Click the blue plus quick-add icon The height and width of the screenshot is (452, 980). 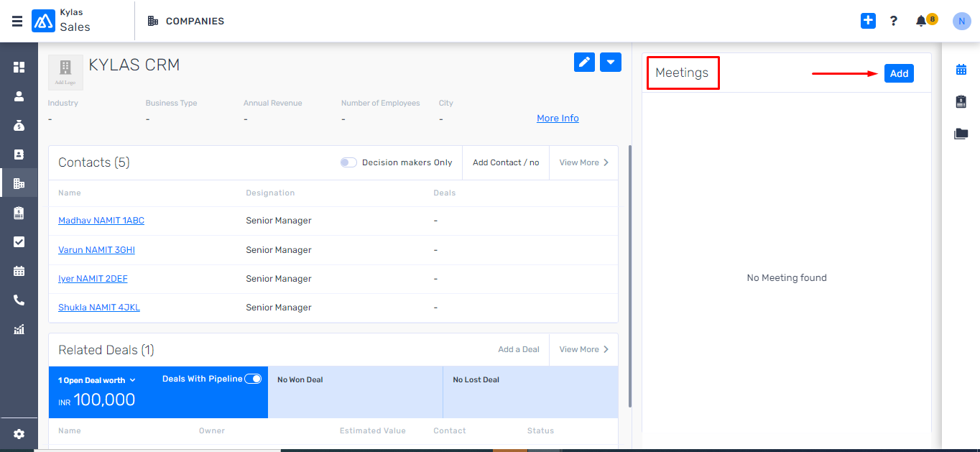pyautogui.click(x=868, y=21)
